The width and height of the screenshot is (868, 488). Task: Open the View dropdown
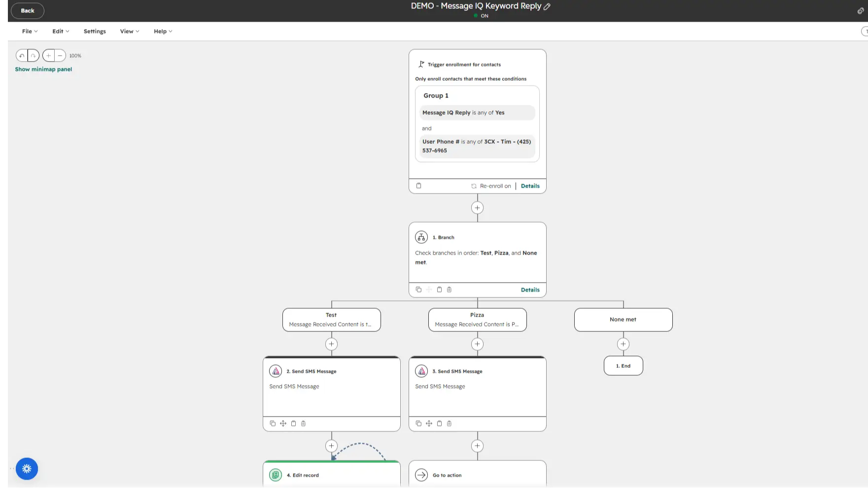click(130, 31)
